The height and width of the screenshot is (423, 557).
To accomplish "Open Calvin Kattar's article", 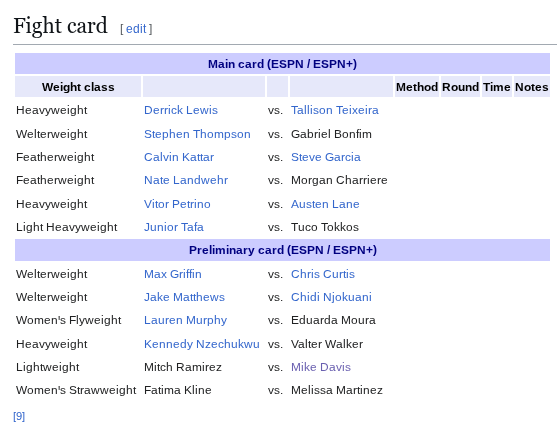I will (179, 157).
